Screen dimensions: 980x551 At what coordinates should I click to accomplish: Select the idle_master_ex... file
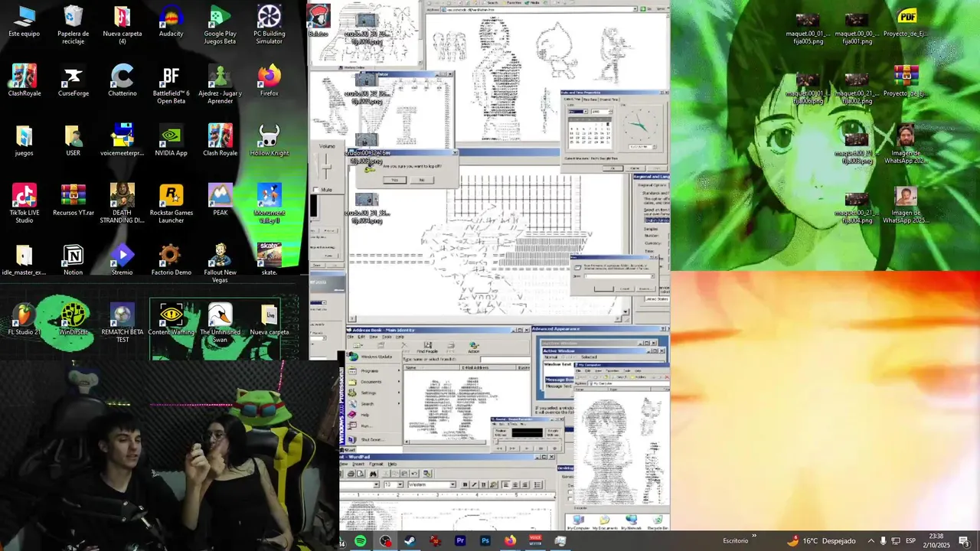pyautogui.click(x=24, y=260)
